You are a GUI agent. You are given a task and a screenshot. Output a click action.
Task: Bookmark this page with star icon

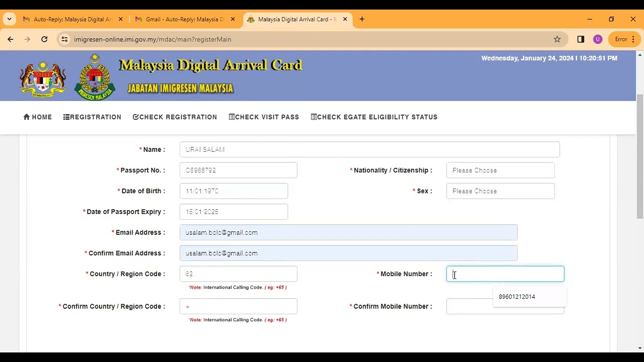(557, 39)
